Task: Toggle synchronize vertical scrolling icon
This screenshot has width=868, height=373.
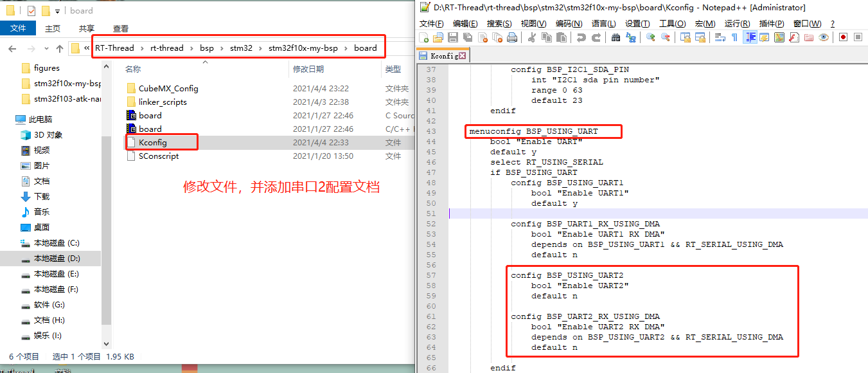Action: (685, 38)
